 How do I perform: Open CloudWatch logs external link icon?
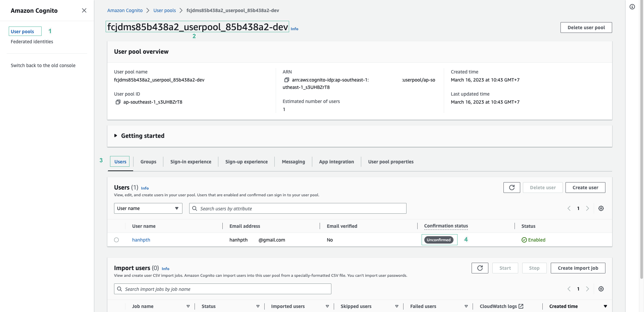521,306
